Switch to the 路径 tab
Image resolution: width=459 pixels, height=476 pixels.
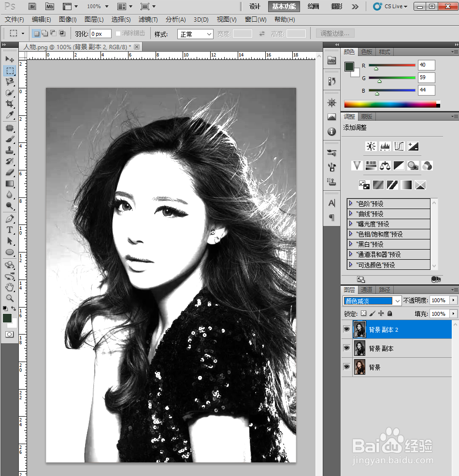tap(385, 290)
